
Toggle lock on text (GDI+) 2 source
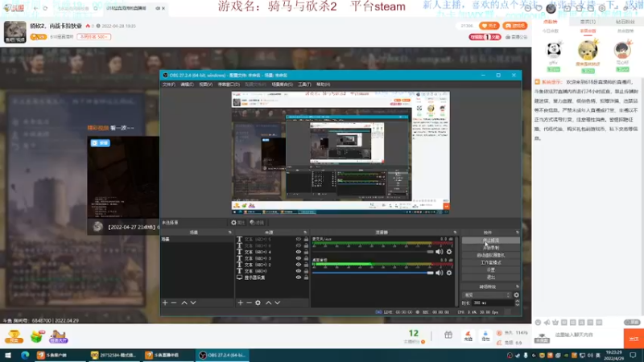306,265
